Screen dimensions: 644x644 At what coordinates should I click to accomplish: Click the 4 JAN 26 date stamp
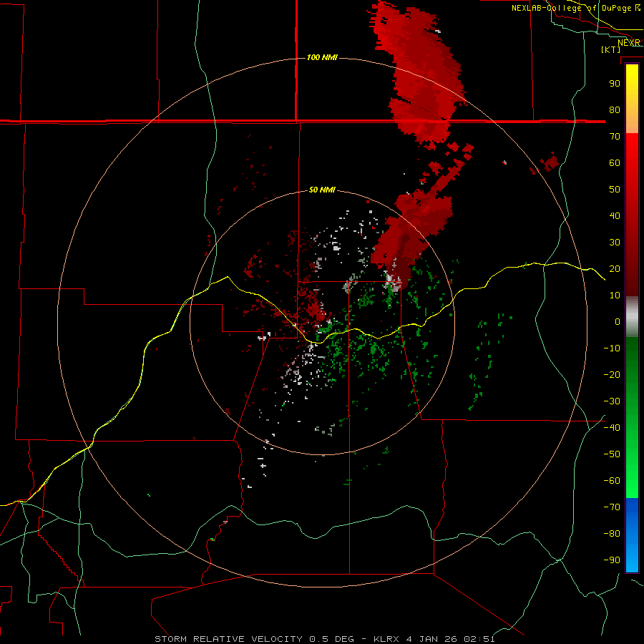pyautogui.click(x=431, y=639)
